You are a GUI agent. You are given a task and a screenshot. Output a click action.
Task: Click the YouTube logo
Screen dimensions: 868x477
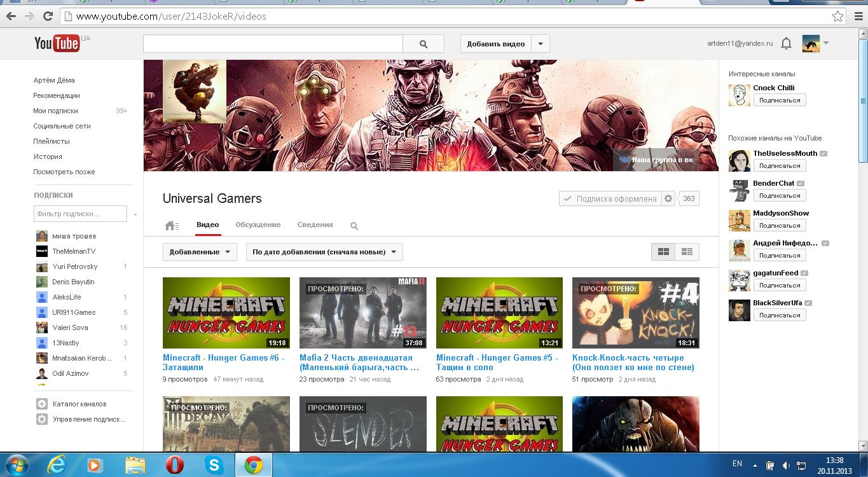[57, 43]
